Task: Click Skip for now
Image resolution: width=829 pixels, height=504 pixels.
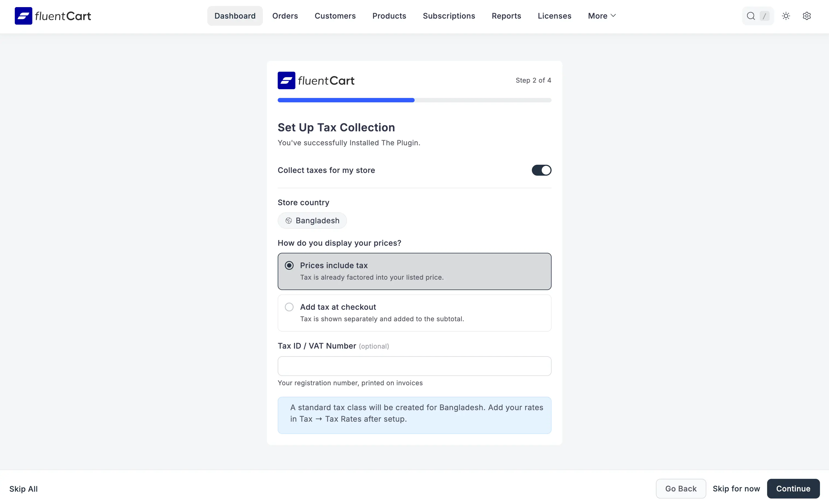Action: point(736,488)
